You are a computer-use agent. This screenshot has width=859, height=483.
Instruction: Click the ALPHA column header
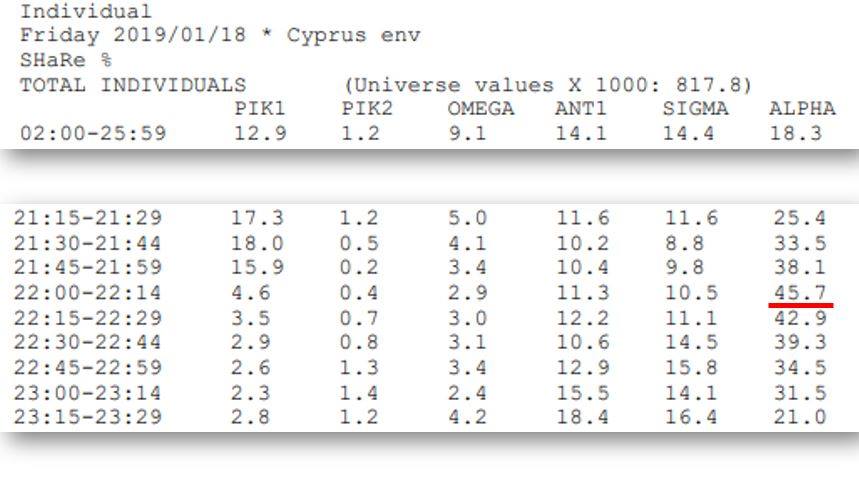coord(802,108)
